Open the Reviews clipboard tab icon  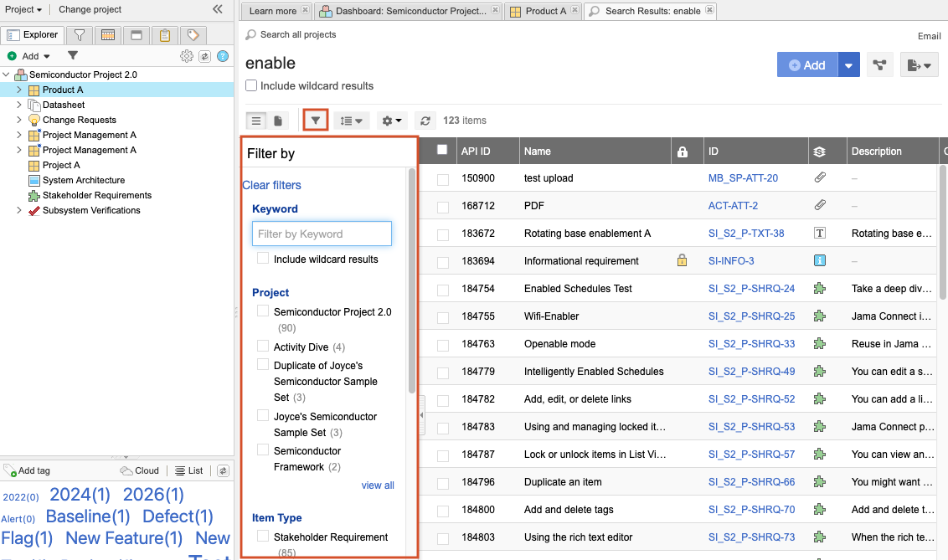coord(164,35)
